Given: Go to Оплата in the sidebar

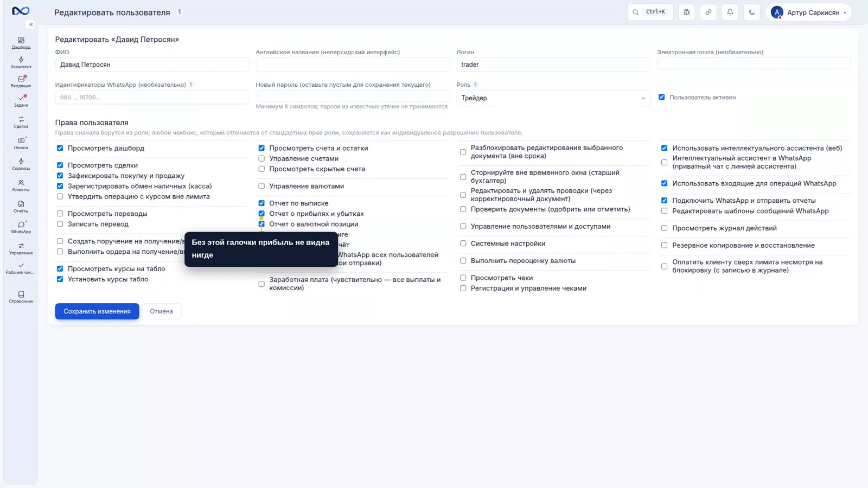Looking at the screenshot, I should tap(21, 143).
